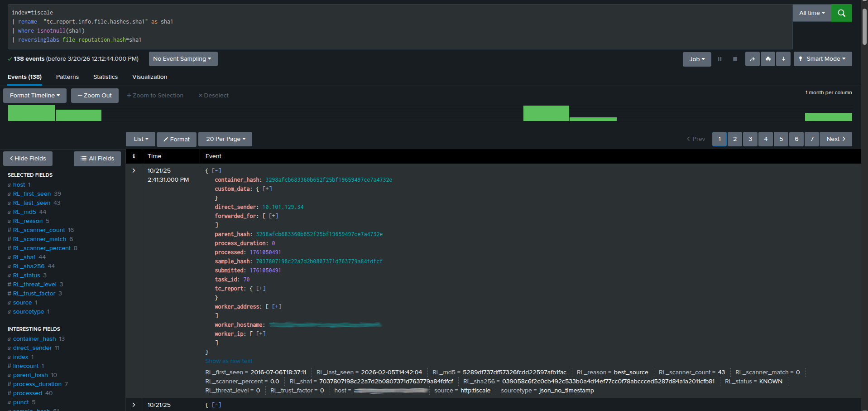Open the No Event Sampling dropdown

click(183, 59)
